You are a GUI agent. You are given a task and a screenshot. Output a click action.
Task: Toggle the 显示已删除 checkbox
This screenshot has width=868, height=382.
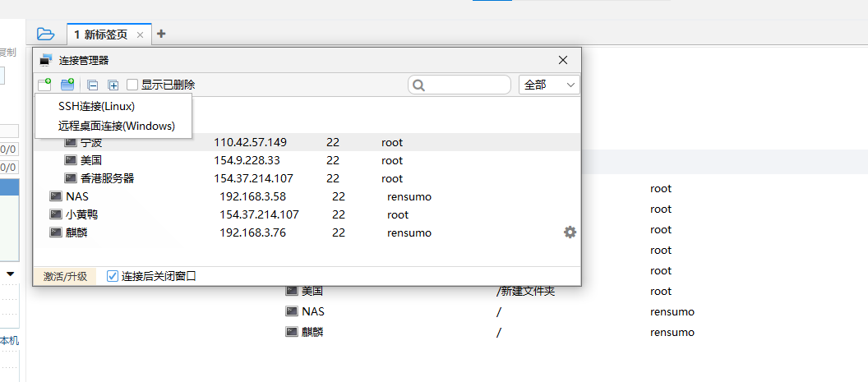132,85
